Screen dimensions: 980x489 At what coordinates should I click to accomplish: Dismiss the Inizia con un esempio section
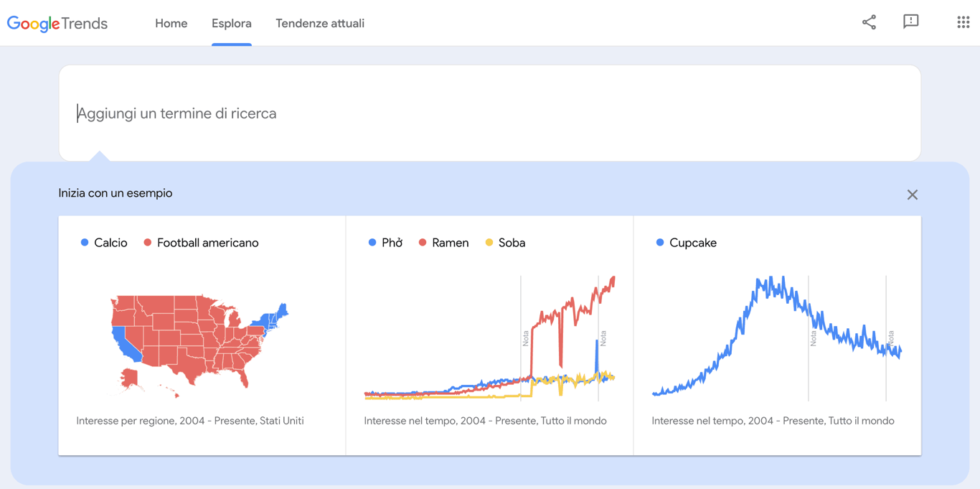912,194
